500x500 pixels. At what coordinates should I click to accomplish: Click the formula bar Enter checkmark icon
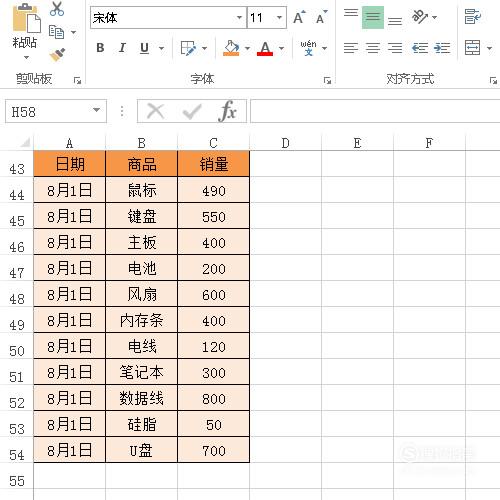coord(192,111)
